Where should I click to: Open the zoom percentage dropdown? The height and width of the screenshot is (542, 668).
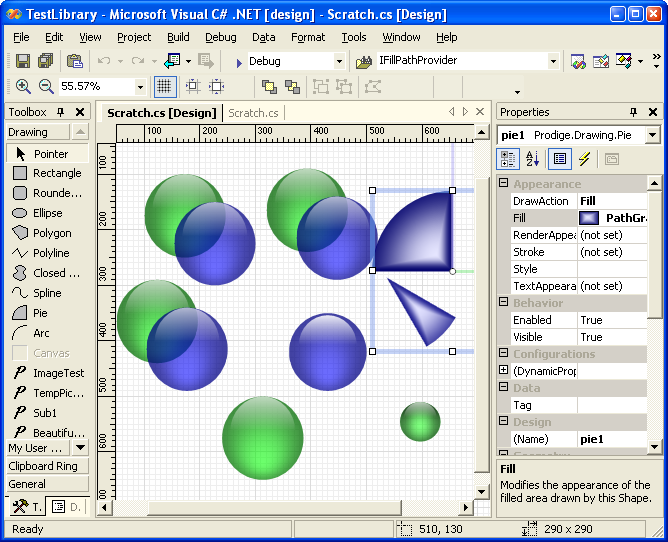point(140,87)
